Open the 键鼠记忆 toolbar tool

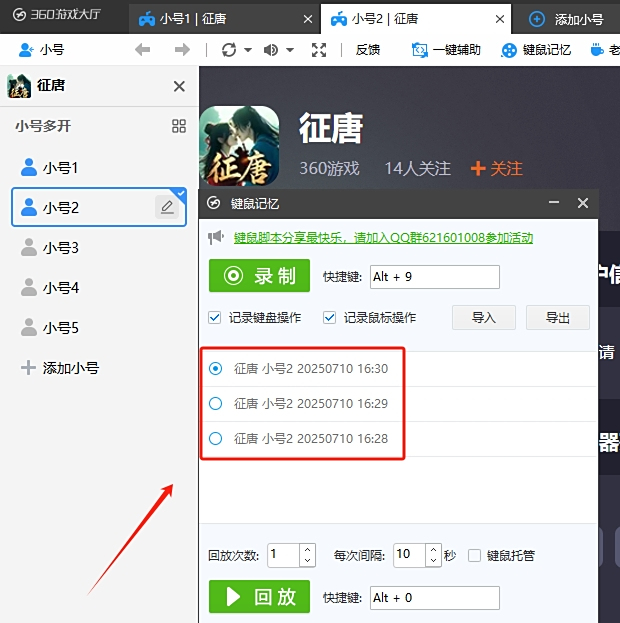(536, 50)
